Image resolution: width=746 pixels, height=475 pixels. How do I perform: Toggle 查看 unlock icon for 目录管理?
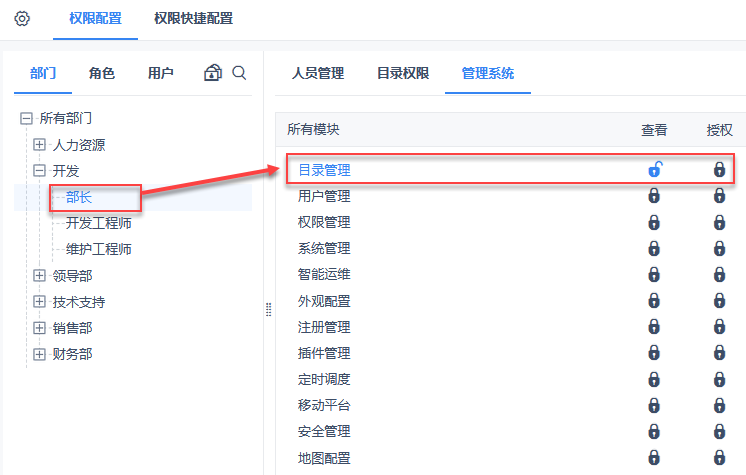click(x=654, y=170)
